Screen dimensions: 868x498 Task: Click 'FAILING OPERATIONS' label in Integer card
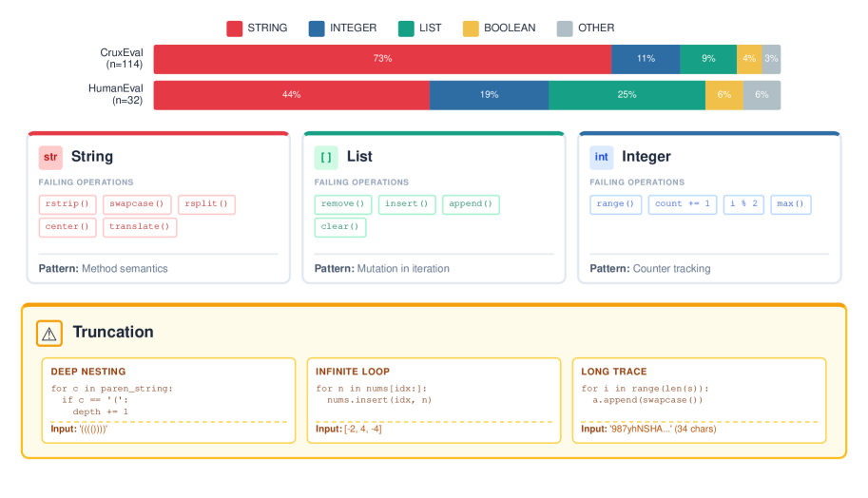(x=637, y=182)
